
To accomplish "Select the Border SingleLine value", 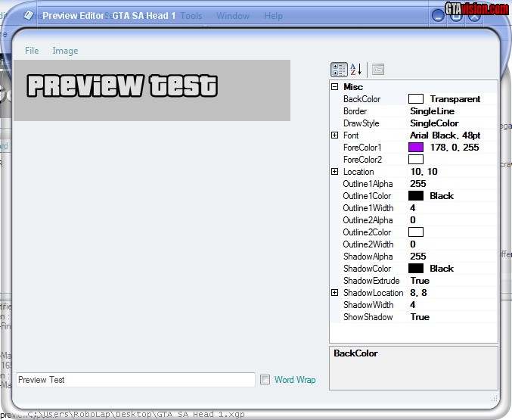I will point(432,111).
